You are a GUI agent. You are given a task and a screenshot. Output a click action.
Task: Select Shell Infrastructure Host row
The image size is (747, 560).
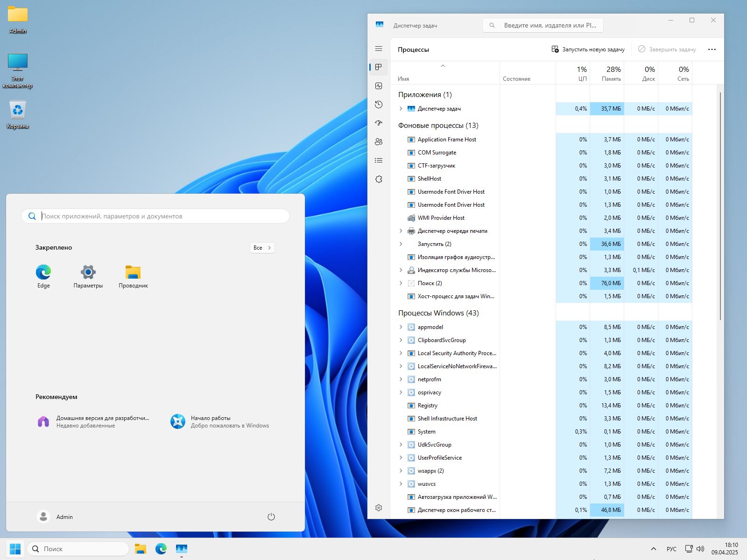(542, 419)
